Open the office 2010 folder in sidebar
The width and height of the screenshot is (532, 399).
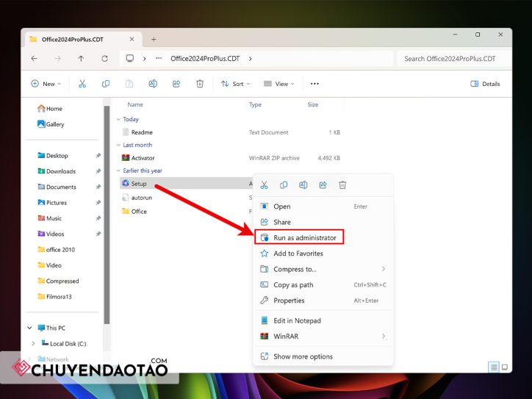tap(57, 249)
